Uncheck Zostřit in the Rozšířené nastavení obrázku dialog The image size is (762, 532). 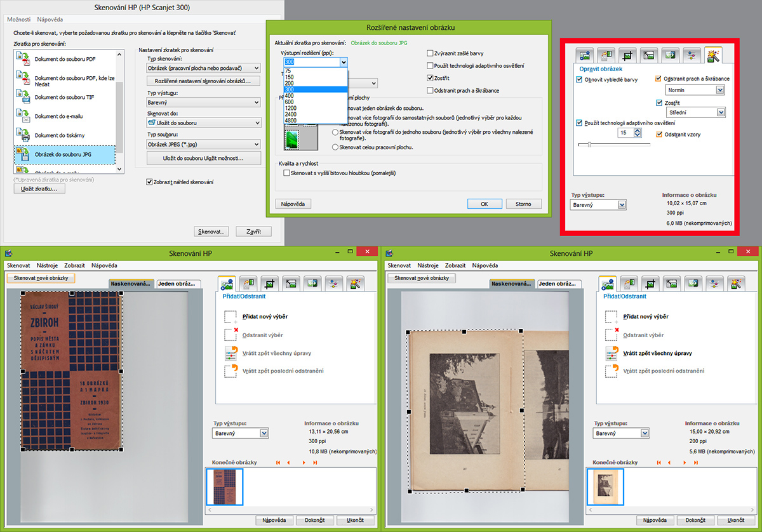click(431, 78)
